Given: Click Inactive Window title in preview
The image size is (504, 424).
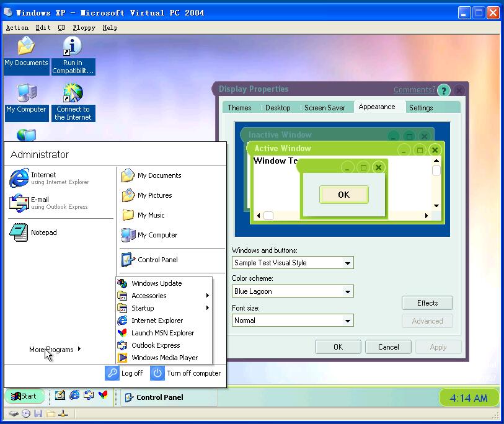Looking at the screenshot, I should pos(280,135).
